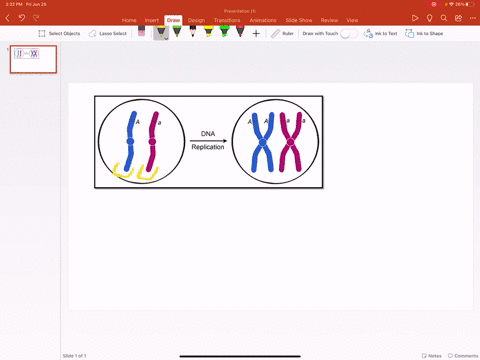Open Tell Me lightbulb help
The image size is (480, 360).
click(430, 18)
